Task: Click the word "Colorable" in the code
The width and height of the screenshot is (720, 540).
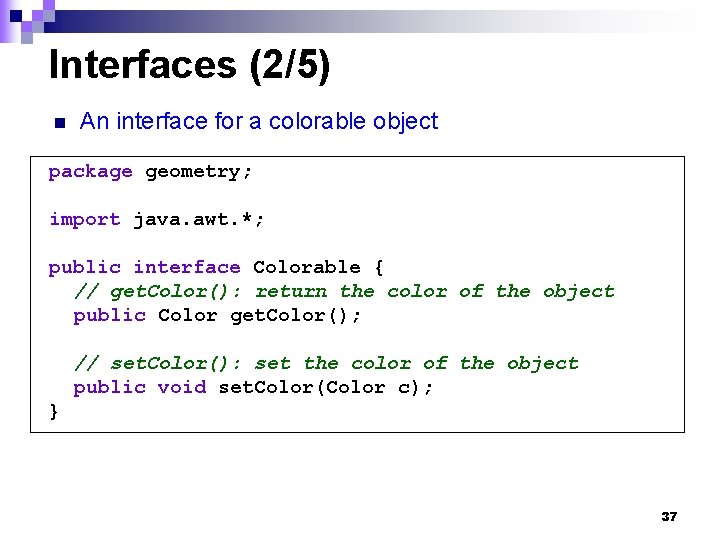Action: click(306, 267)
